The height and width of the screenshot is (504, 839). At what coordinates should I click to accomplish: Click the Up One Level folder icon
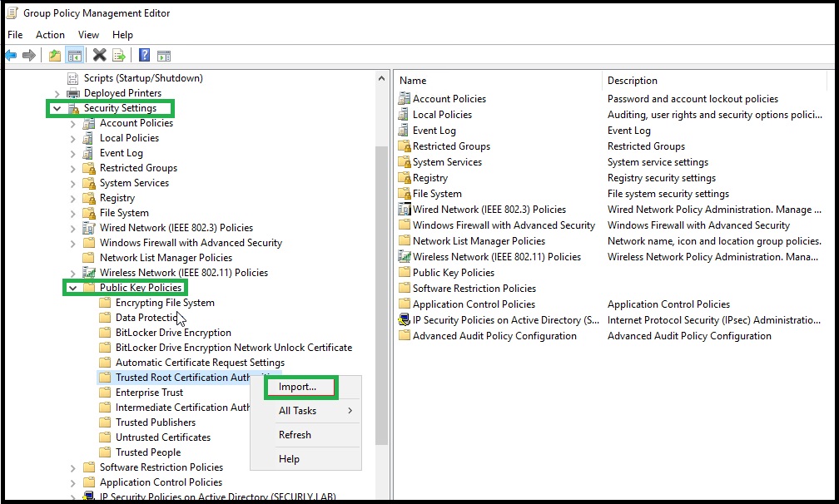pos(54,56)
